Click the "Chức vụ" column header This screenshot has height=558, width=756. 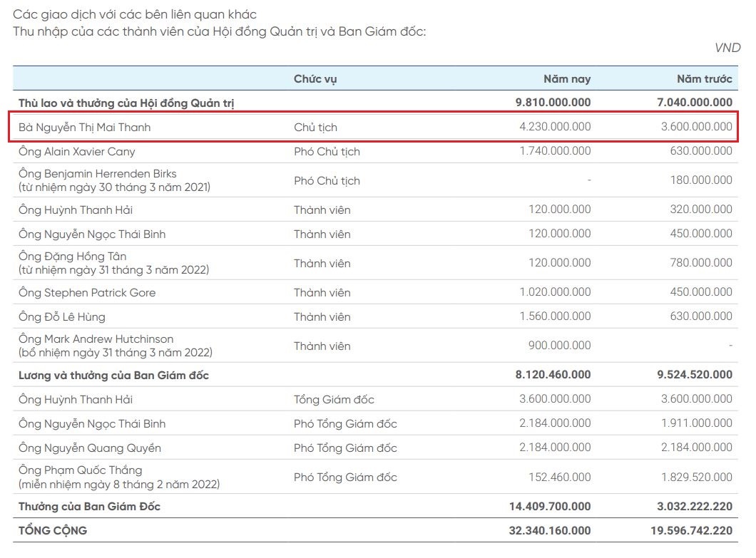pyautogui.click(x=315, y=79)
